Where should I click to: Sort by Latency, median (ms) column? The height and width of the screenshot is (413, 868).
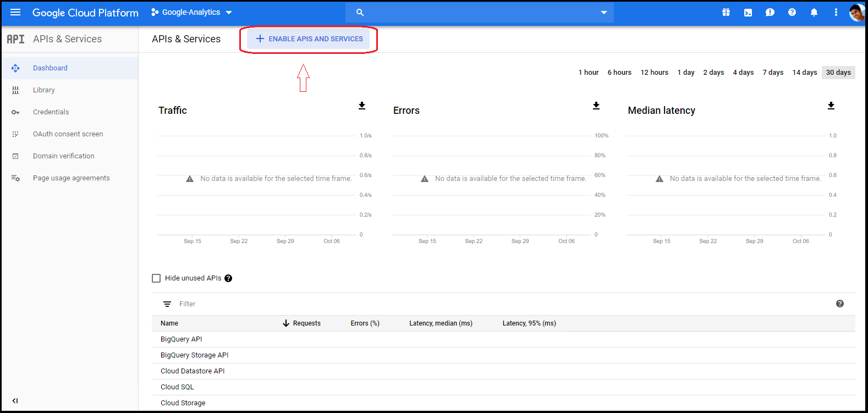441,323
